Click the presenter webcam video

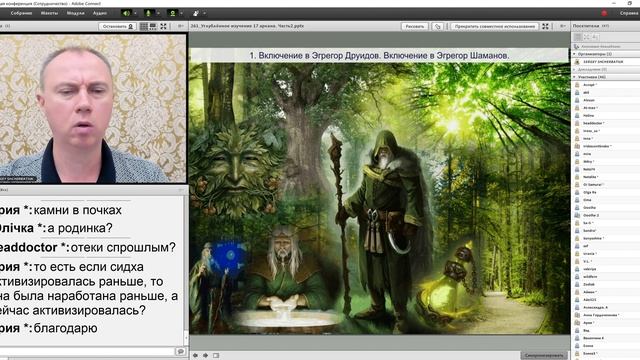(x=93, y=109)
